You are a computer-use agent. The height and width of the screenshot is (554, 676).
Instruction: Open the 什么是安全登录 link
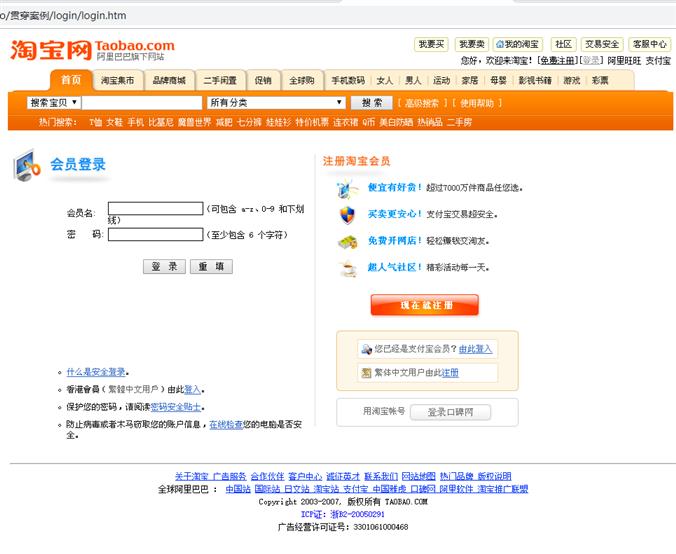coord(96,372)
